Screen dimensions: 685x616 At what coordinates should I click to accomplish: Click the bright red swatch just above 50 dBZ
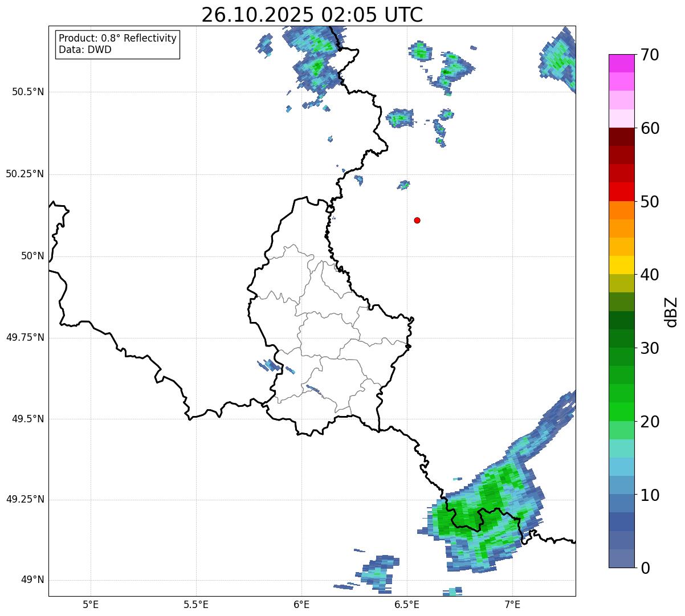(621, 192)
